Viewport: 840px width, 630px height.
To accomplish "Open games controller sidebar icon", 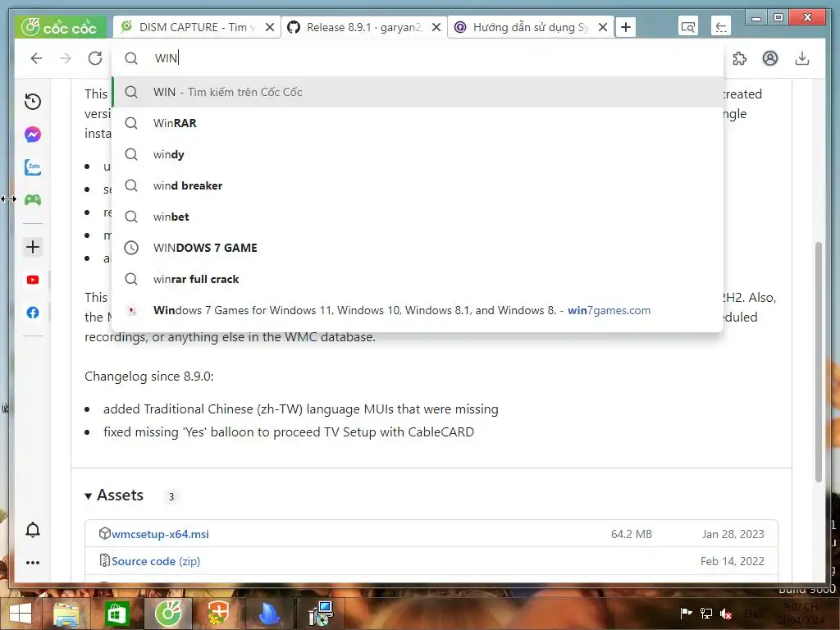I will (33, 200).
